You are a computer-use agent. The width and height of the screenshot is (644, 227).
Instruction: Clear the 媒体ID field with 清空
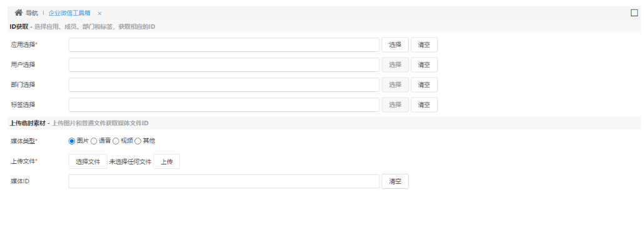coord(395,181)
